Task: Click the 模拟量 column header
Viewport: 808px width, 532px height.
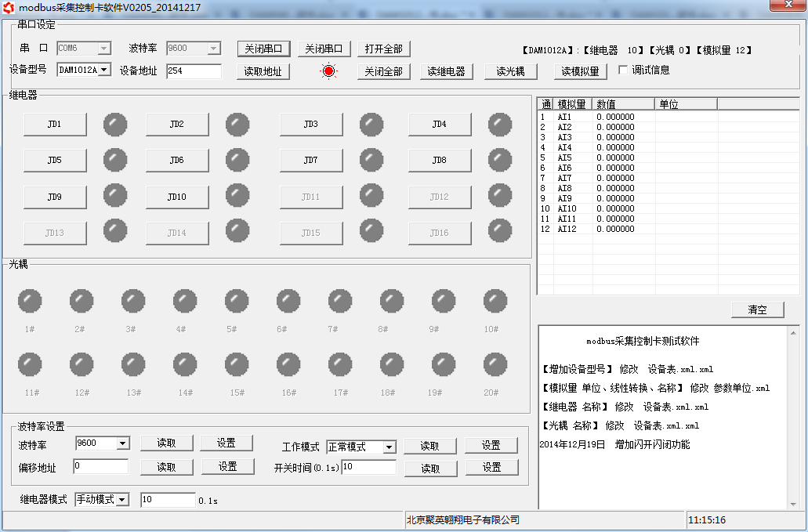Action: coord(572,104)
